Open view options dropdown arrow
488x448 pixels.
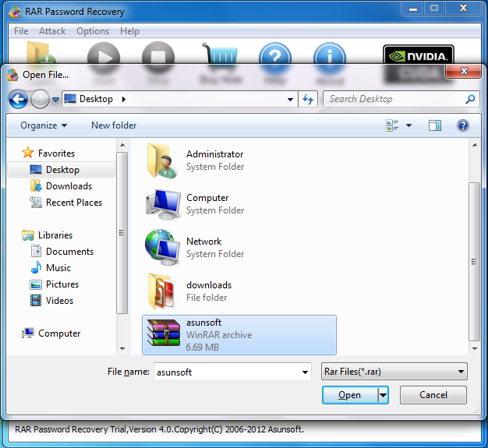pyautogui.click(x=408, y=125)
